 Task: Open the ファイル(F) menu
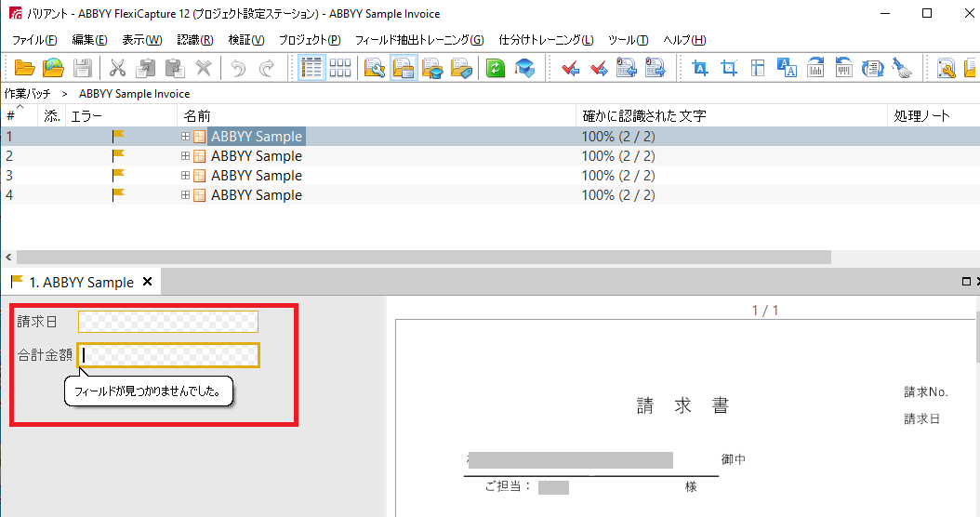[x=34, y=40]
